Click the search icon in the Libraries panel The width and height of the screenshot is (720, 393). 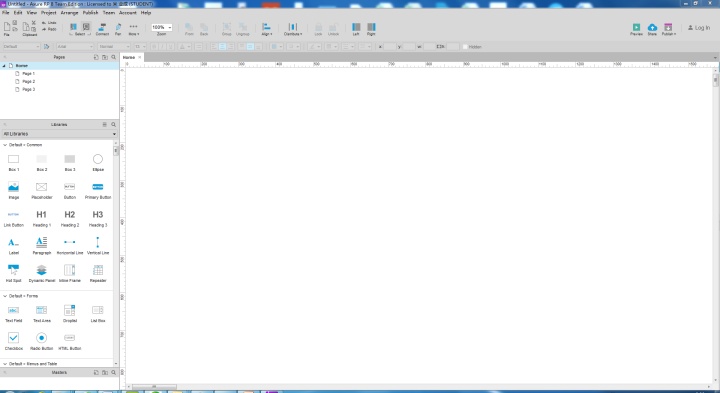(x=113, y=124)
